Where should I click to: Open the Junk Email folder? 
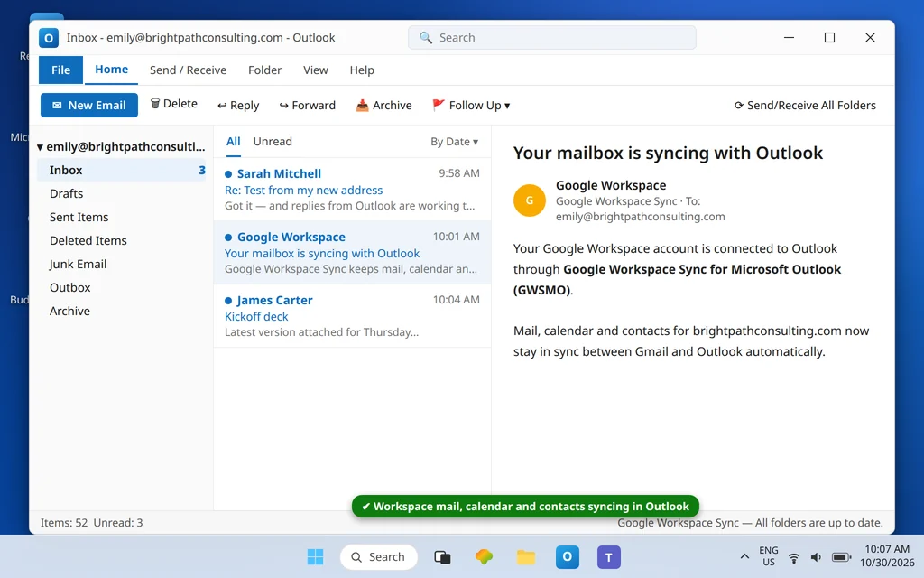(122, 265)
